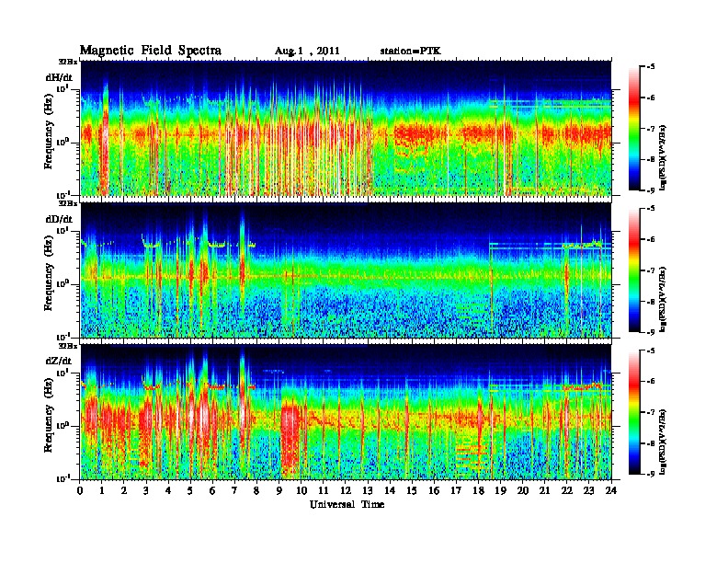This screenshot has height=563, width=728.
Task: Click the "-7" value on the dD/dt color bar
Action: point(651,270)
